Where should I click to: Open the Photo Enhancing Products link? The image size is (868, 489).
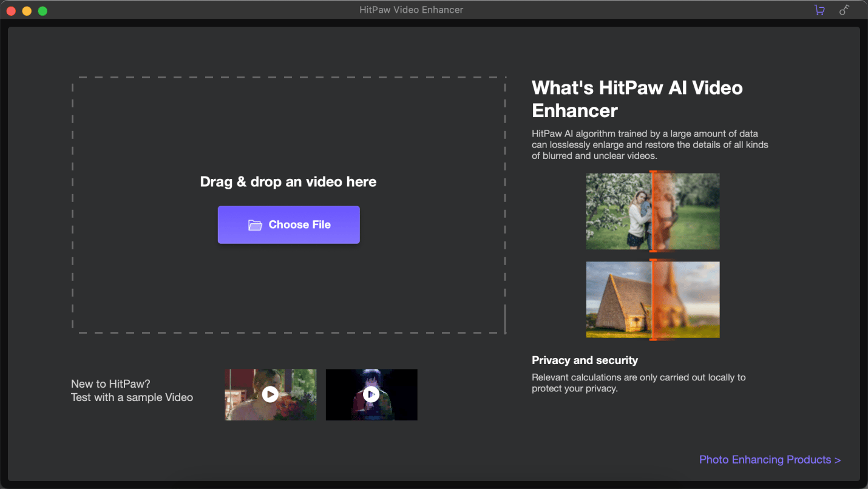click(770, 460)
